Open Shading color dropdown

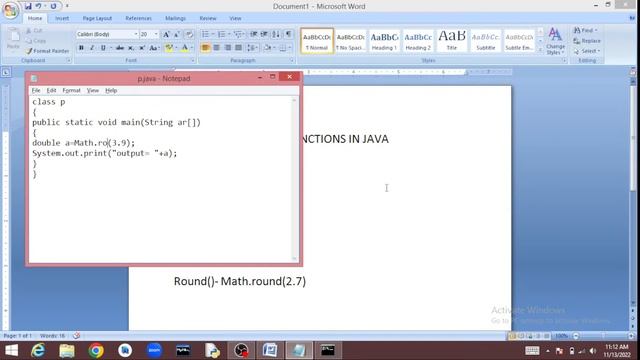click(269, 48)
